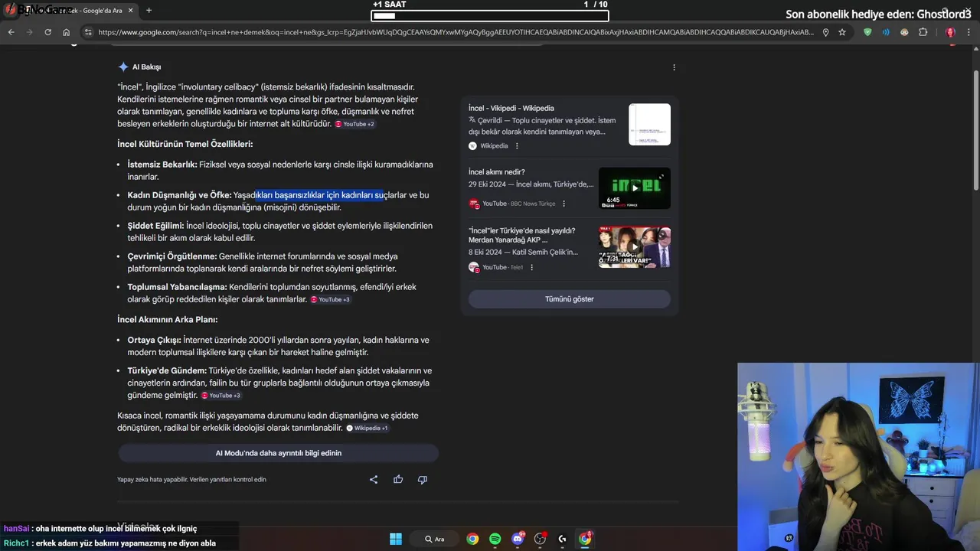Image resolution: width=980 pixels, height=551 pixels.
Task: Click the location pin icon in address bar
Action: click(x=825, y=32)
